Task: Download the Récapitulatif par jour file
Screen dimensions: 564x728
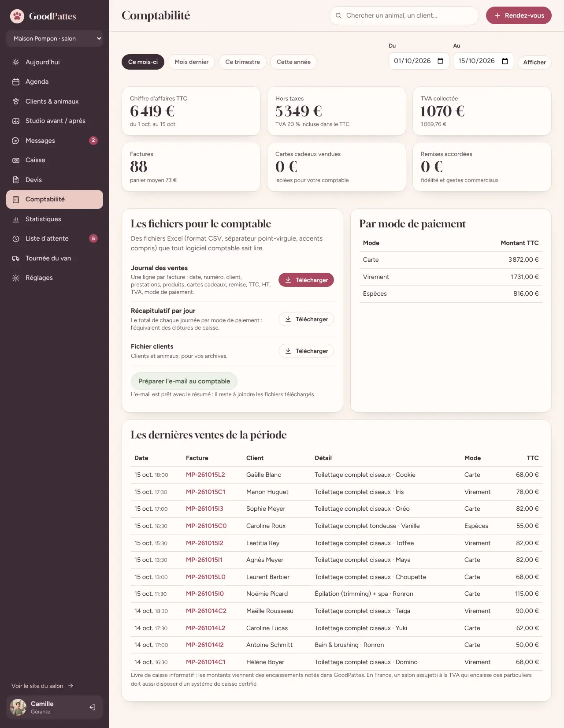Action: coord(306,319)
